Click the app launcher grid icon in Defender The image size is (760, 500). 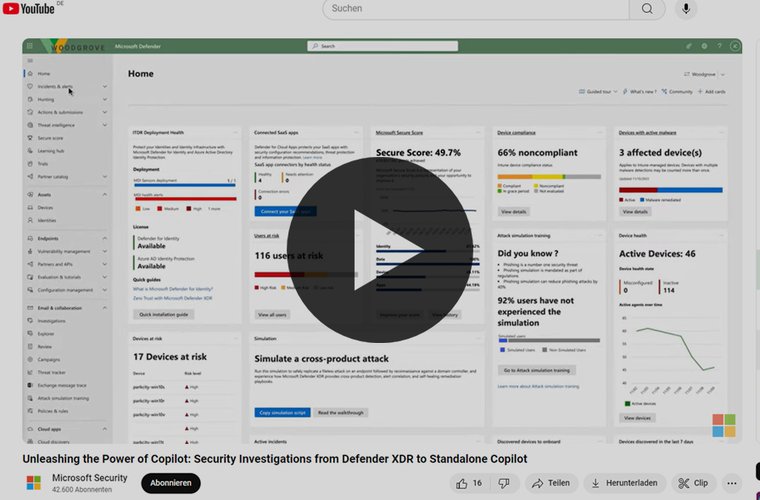click(30, 46)
